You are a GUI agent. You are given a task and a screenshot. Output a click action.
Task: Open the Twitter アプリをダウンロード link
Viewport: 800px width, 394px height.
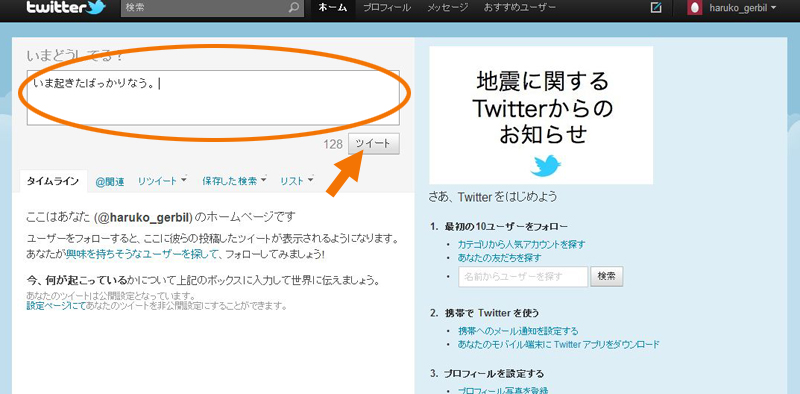pos(559,344)
